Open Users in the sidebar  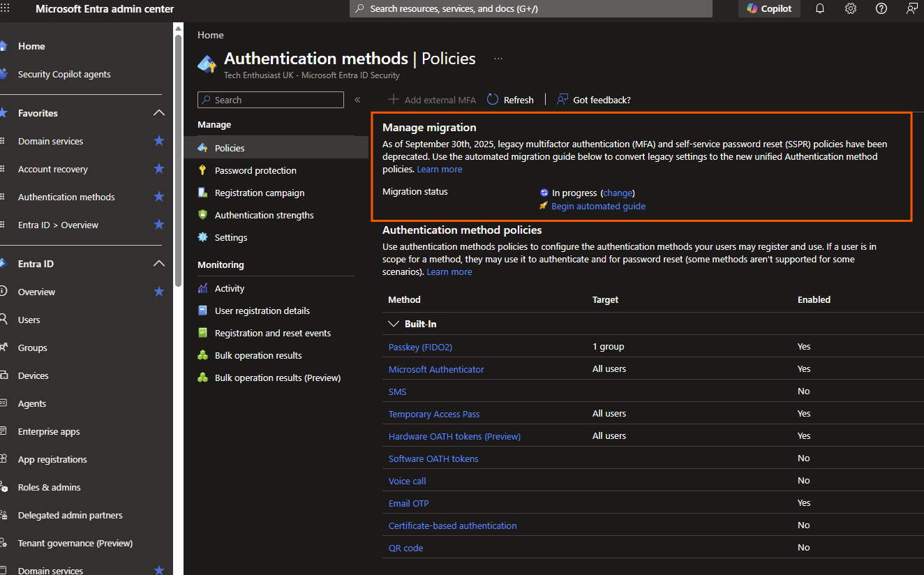click(x=29, y=320)
